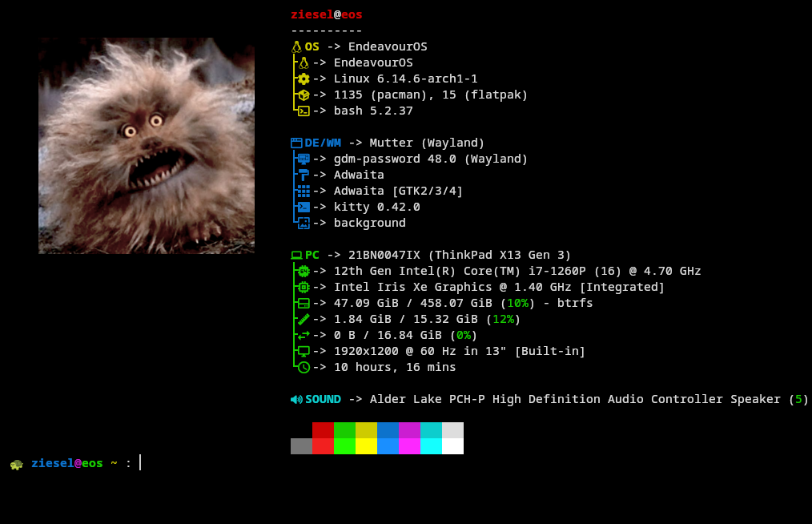Click the Intel Iris Xe Graphics line
The height and width of the screenshot is (524, 812).
[x=499, y=287]
